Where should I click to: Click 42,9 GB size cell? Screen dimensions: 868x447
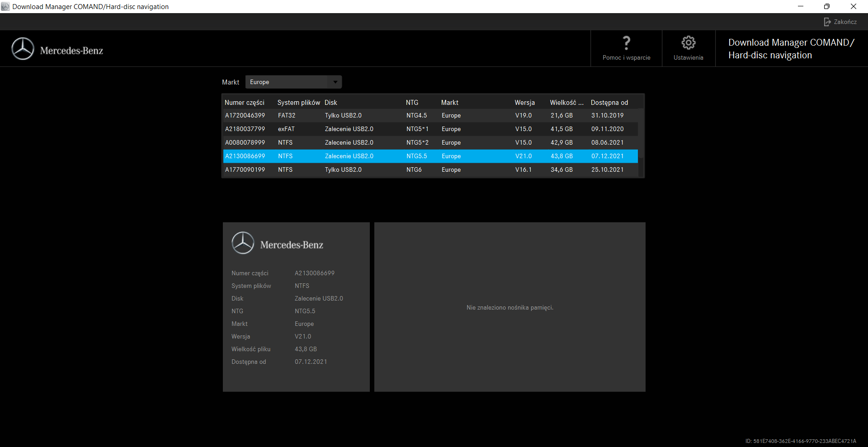561,142
